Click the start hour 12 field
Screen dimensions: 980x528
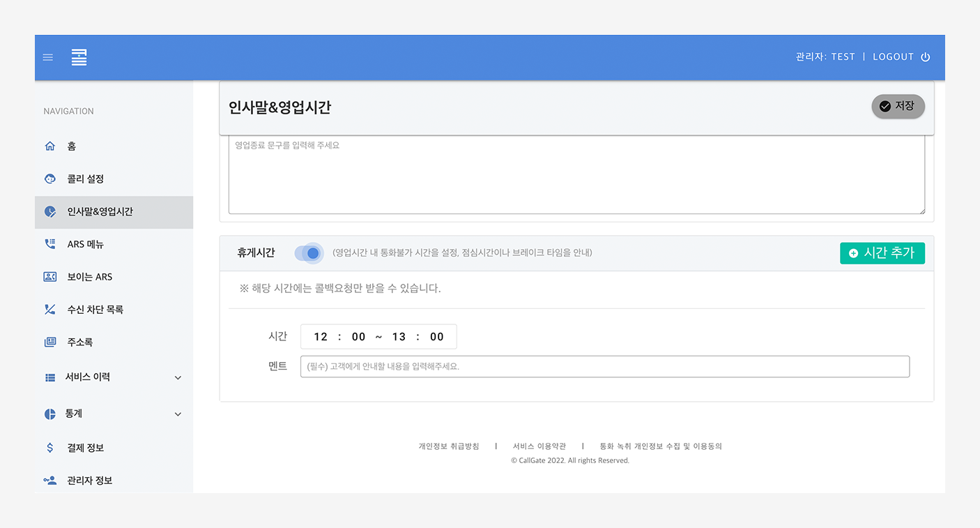[321, 337]
